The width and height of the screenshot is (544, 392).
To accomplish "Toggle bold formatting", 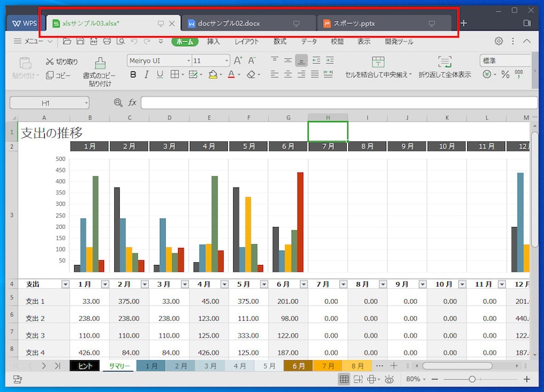I will pos(133,75).
